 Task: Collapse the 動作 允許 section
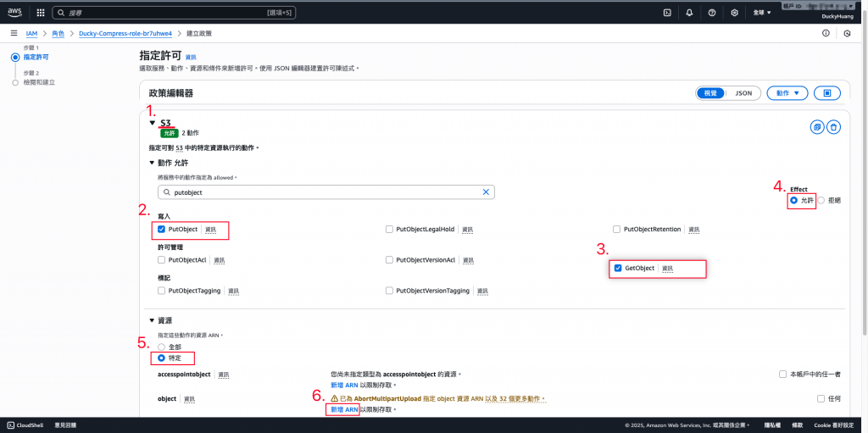(153, 162)
